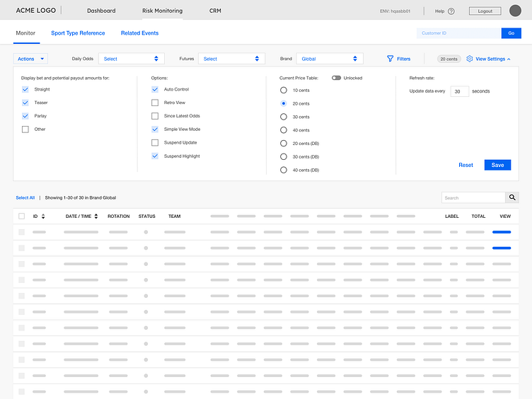The width and height of the screenshot is (532, 399).
Task: Toggle the Unlocked price table switch
Action: [336, 78]
